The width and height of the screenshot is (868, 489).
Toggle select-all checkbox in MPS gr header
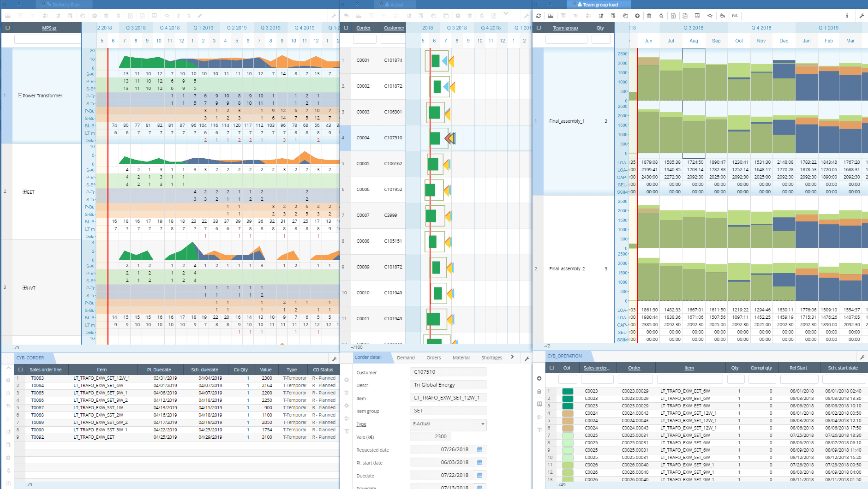7,28
